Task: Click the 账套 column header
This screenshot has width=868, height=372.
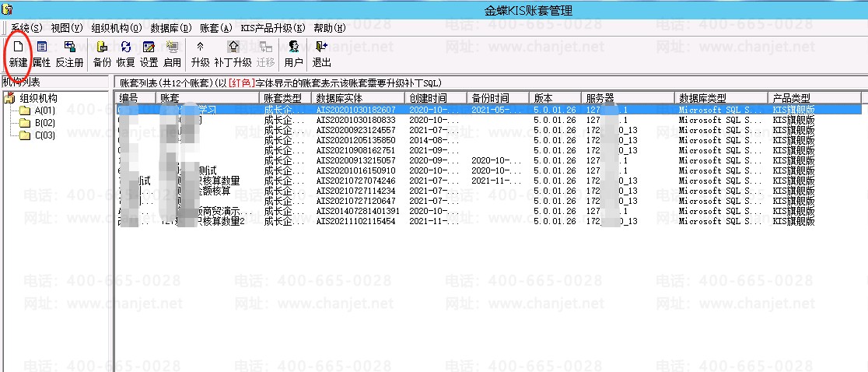Action: (208, 98)
